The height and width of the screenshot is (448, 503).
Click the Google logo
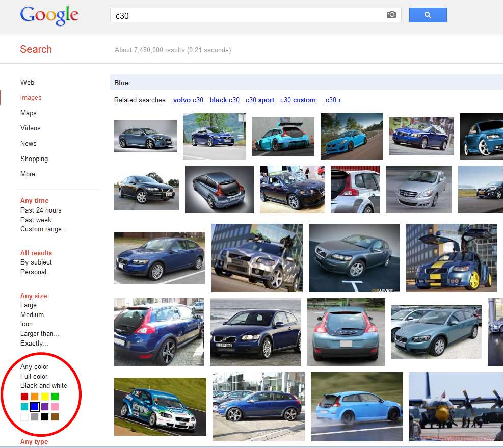[x=49, y=15]
